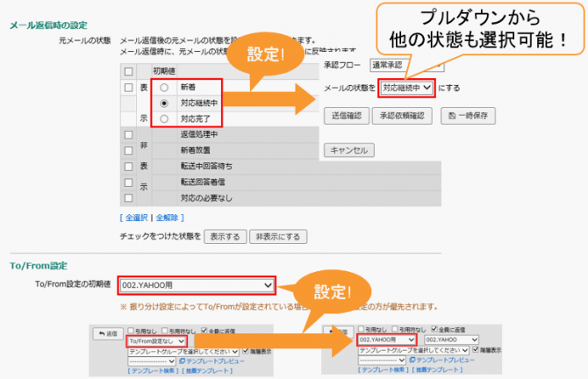Open the To/From設定なし dropdown
This screenshot has width=588, height=379.
(x=156, y=340)
